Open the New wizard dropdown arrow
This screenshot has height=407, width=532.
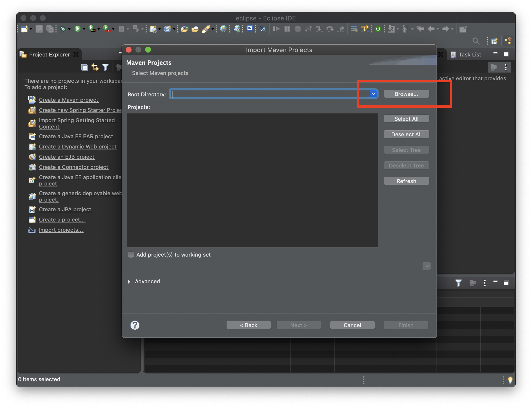pos(31,29)
